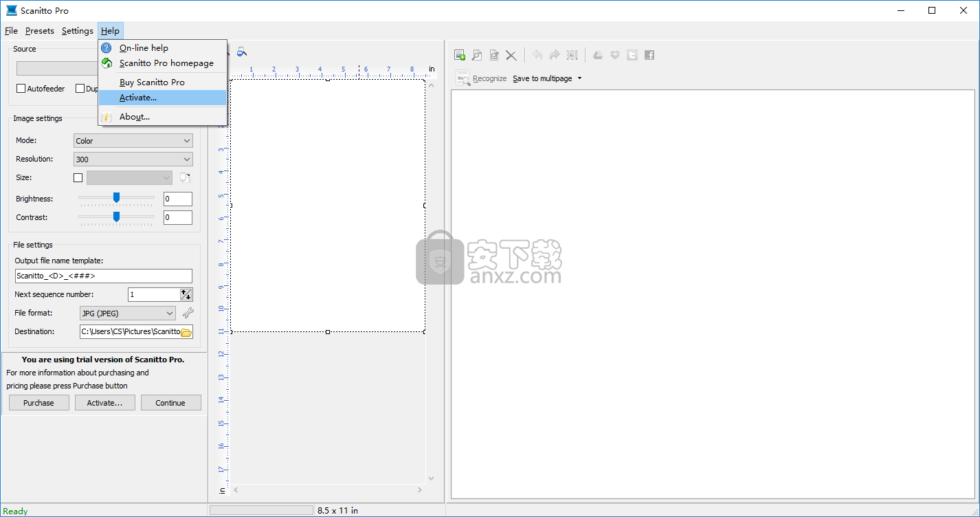This screenshot has width=980, height=517.
Task: Click the homepage house icon in the menu
Action: click(107, 63)
